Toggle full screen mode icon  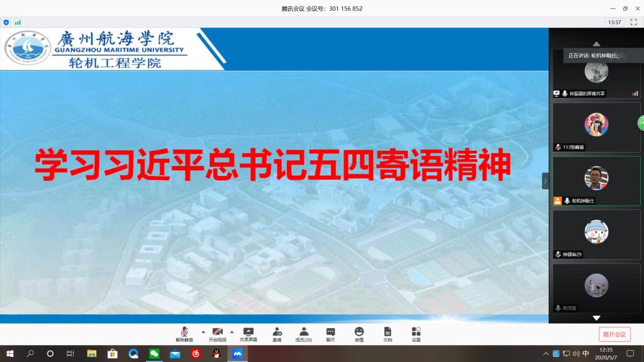pyautogui.click(x=633, y=22)
